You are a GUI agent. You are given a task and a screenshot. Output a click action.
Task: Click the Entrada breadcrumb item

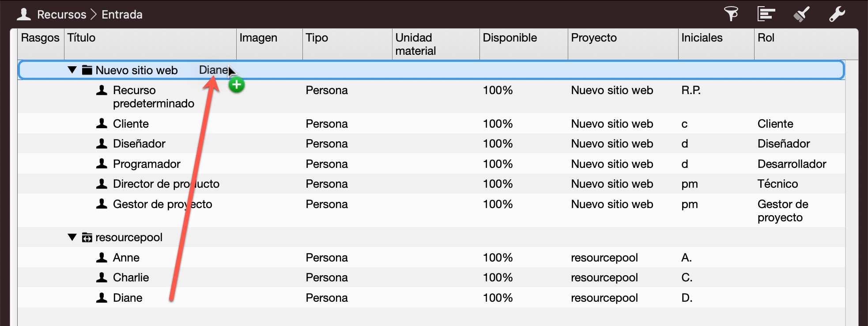pyautogui.click(x=121, y=14)
